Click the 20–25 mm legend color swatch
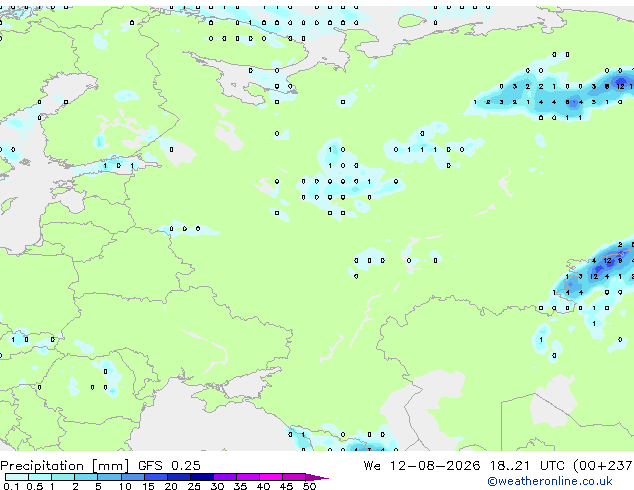 pyautogui.click(x=179, y=477)
